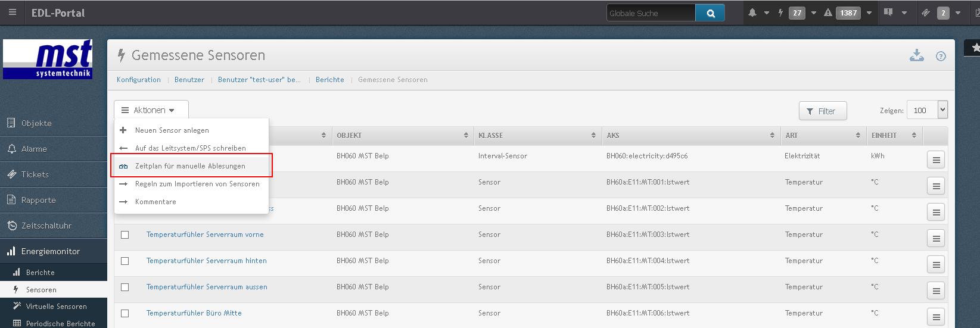Click the mst systemtechnik logo
980x328 pixels.
click(48, 59)
